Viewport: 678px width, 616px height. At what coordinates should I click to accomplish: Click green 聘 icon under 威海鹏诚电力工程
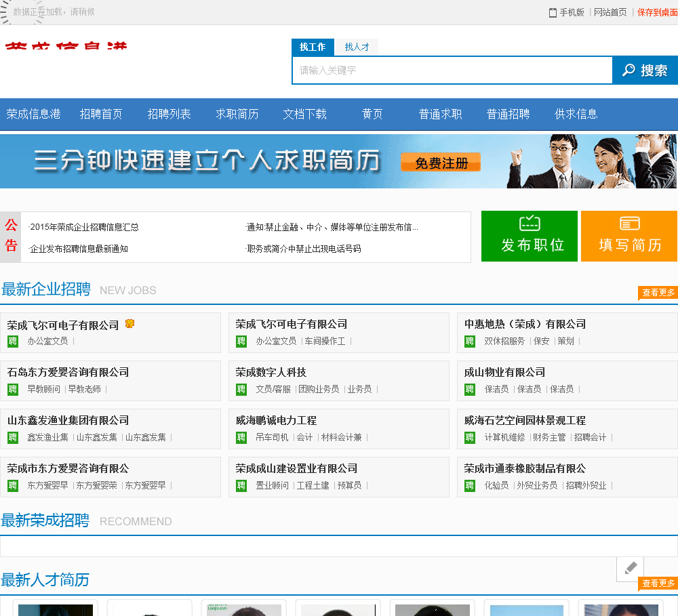241,438
